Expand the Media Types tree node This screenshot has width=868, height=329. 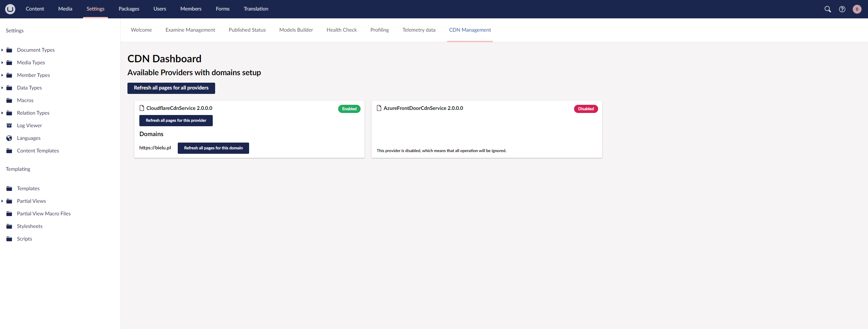click(x=2, y=63)
